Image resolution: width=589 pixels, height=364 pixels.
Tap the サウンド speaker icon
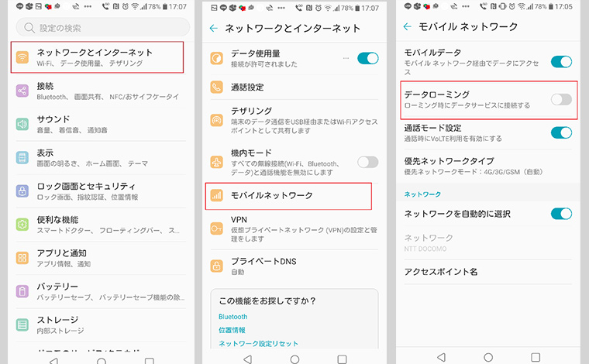[x=22, y=124]
